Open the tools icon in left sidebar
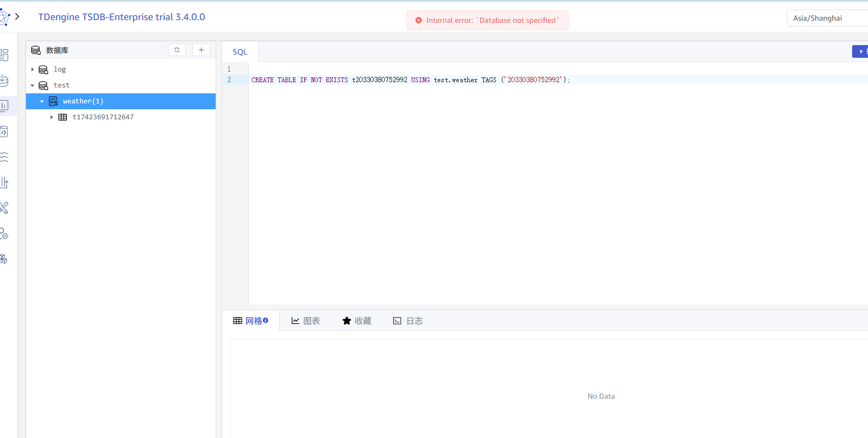 (x=4, y=208)
